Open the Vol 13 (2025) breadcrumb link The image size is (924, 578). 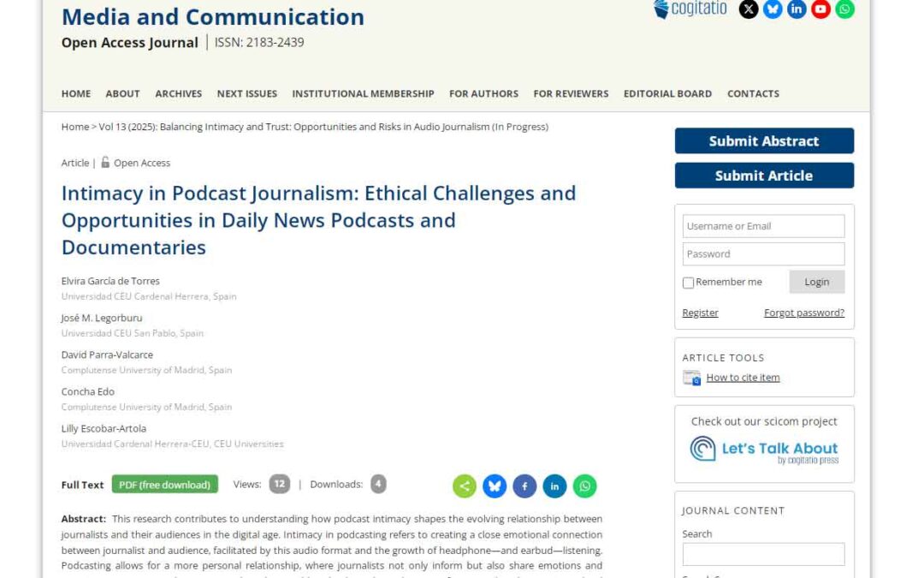pyautogui.click(x=323, y=127)
